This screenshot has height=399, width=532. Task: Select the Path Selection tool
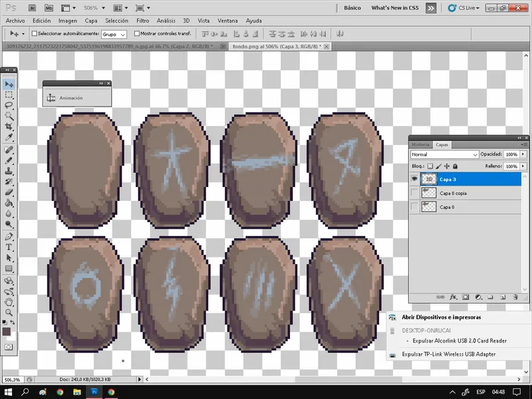[x=9, y=258]
